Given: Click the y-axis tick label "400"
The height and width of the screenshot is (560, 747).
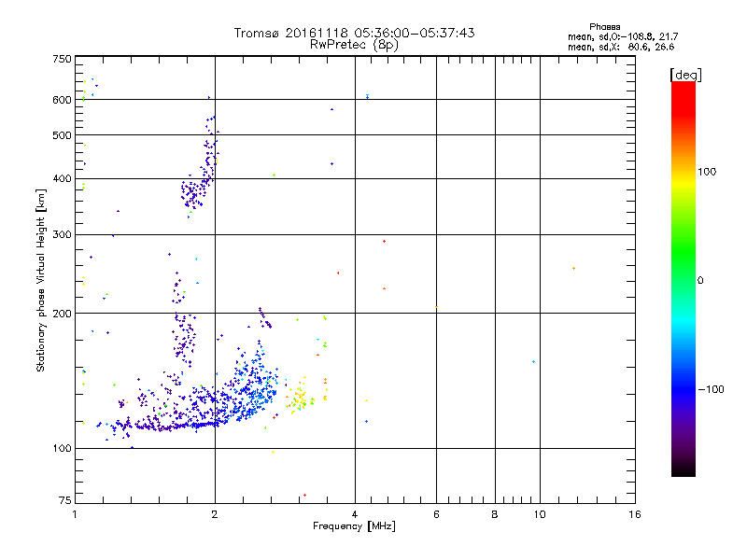Looking at the screenshot, I should [x=62, y=179].
